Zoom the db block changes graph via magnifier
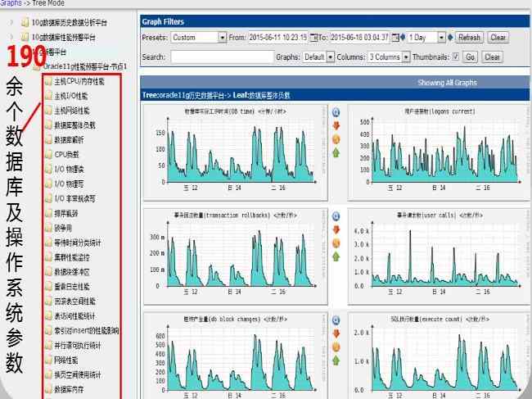This screenshot has width=532, height=399. (x=336, y=320)
